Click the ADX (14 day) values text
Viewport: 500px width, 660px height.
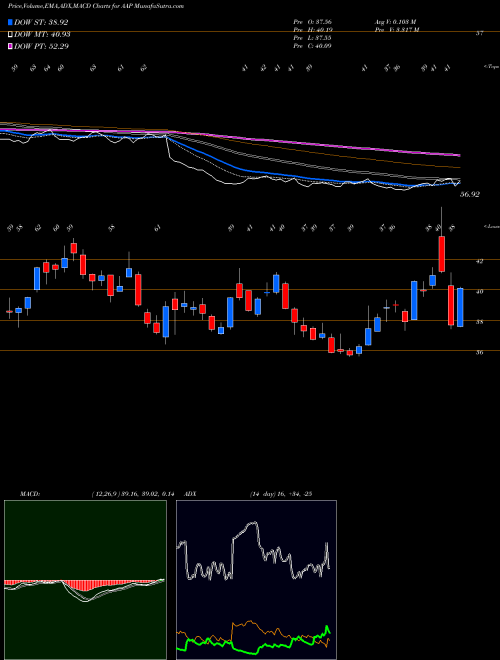[x=281, y=494]
